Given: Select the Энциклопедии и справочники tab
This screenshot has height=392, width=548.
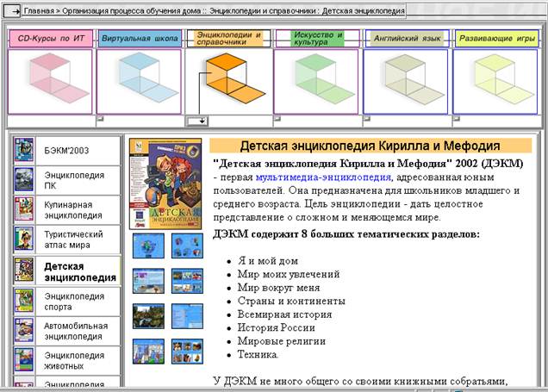Looking at the screenshot, I should pos(228,39).
